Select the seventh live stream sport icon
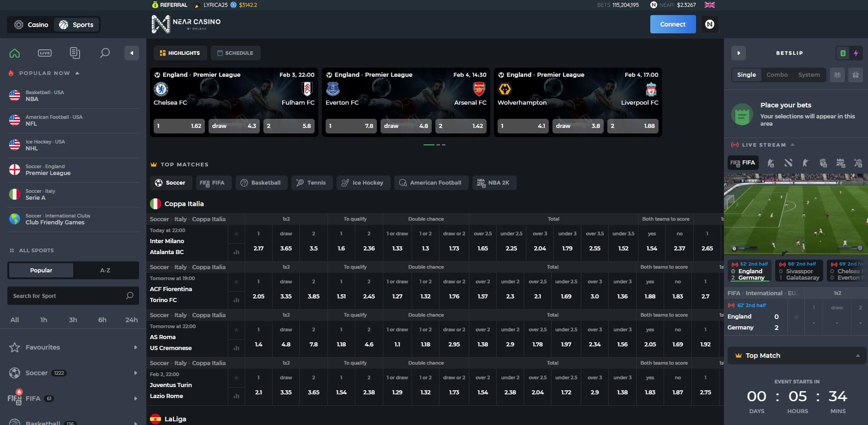This screenshot has height=425, width=868. (858, 163)
